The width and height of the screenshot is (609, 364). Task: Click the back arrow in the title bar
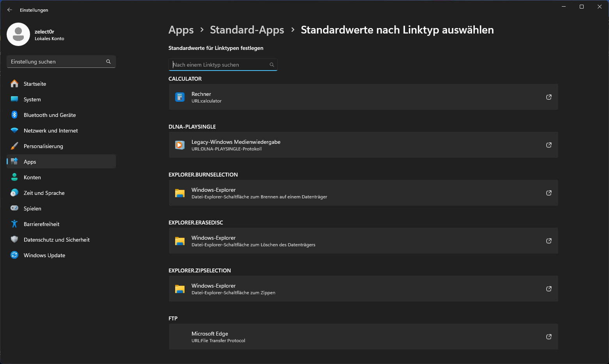coord(10,10)
